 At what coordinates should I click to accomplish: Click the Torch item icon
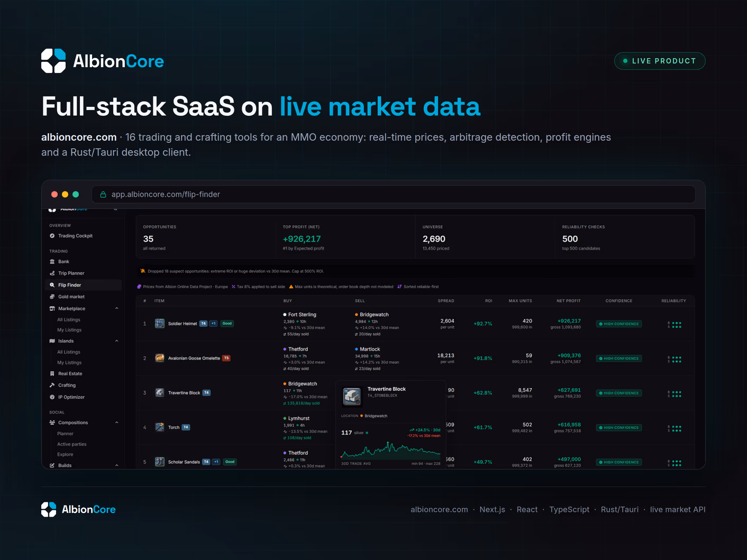[159, 427]
